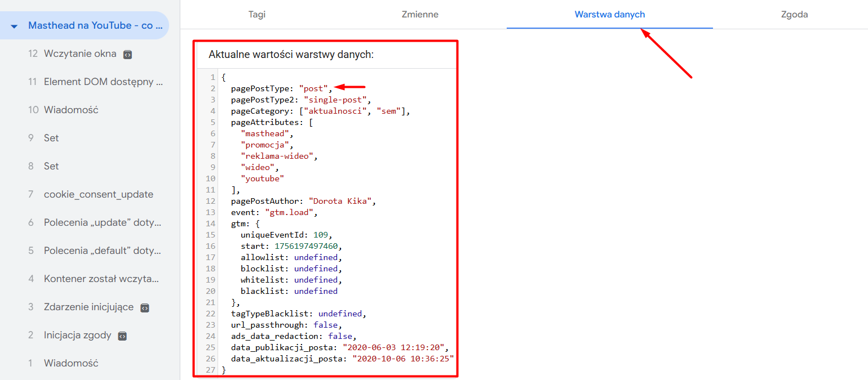Select event 6 Polecenia update
868x380 pixels.
(95, 222)
